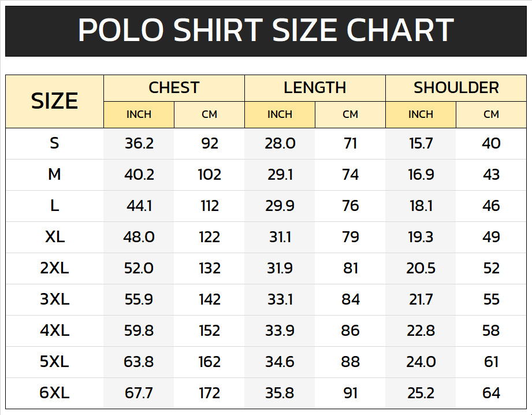Screen dimensions: 532x415
Task: Select the XL size row label
Action: [x=54, y=237]
